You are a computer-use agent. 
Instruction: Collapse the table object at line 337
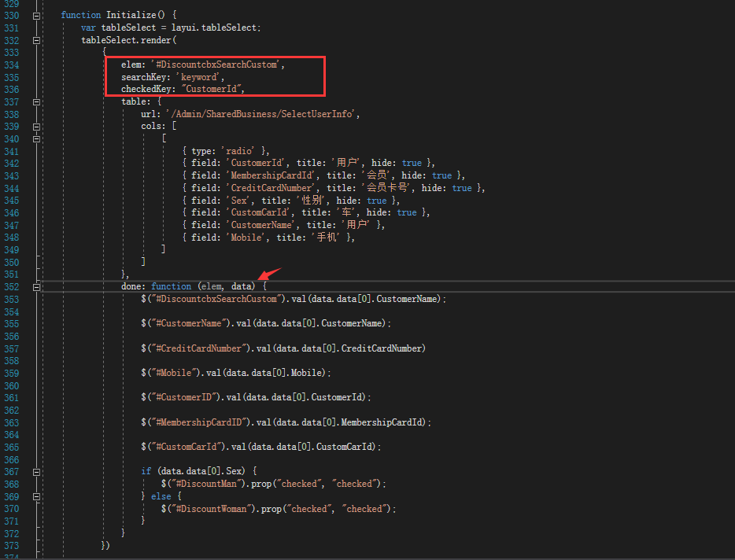coord(37,101)
